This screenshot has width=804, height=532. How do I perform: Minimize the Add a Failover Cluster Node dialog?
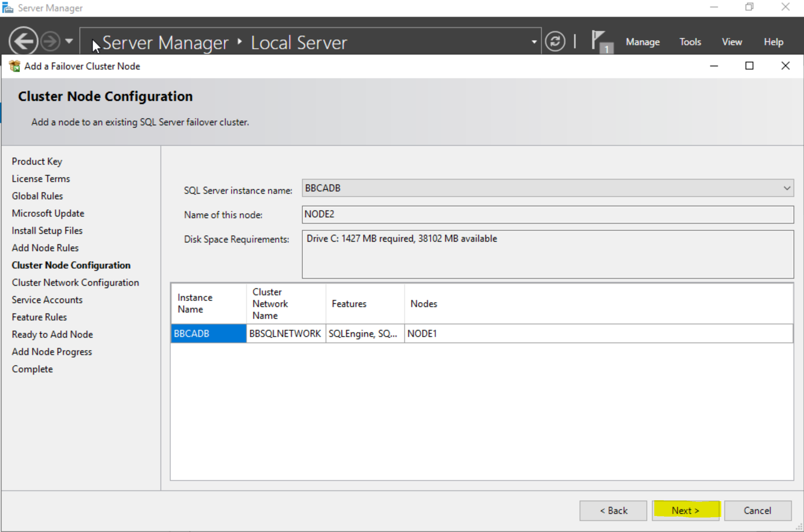(x=714, y=66)
